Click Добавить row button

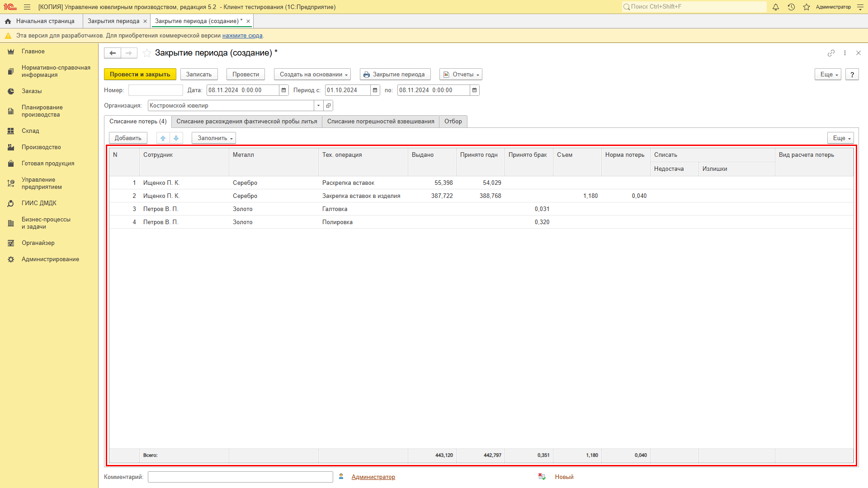click(128, 138)
